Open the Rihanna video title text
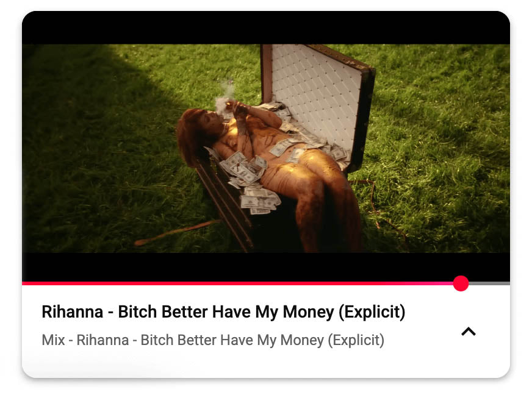This screenshot has width=532, height=395. (x=223, y=312)
